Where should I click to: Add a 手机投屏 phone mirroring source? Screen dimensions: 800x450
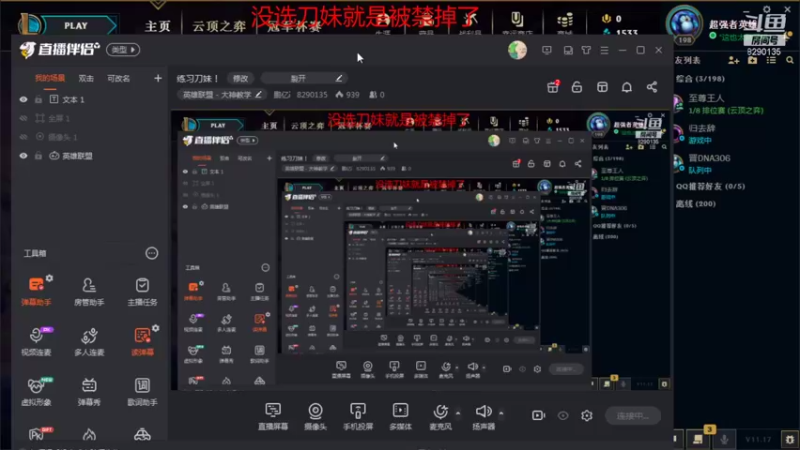tap(358, 416)
